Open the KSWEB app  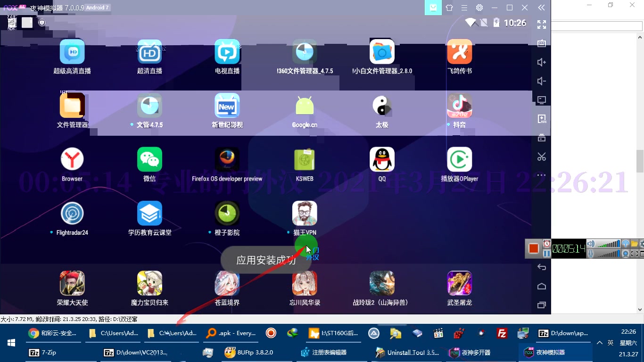pyautogui.click(x=305, y=159)
